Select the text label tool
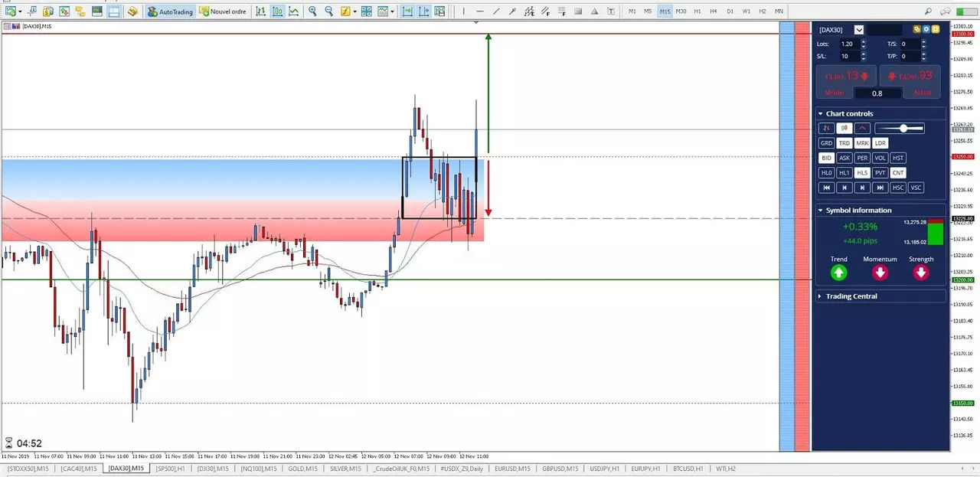Image resolution: width=980 pixels, height=477 pixels. pos(611,11)
